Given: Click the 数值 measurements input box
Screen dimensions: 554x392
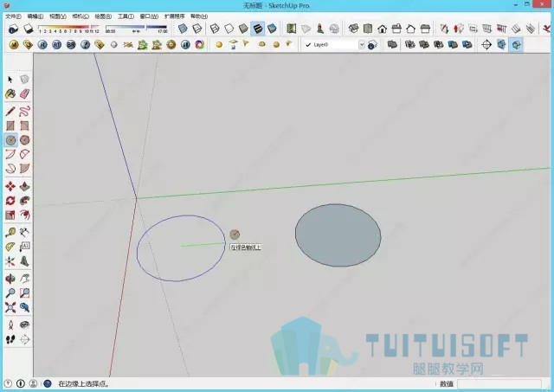Looking at the screenshot, I should coord(499,384).
